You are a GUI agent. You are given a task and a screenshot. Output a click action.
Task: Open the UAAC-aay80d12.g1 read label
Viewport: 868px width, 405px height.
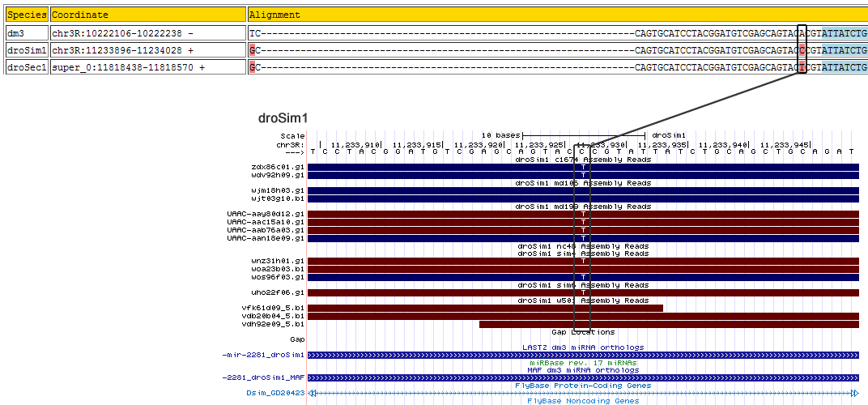(x=266, y=214)
